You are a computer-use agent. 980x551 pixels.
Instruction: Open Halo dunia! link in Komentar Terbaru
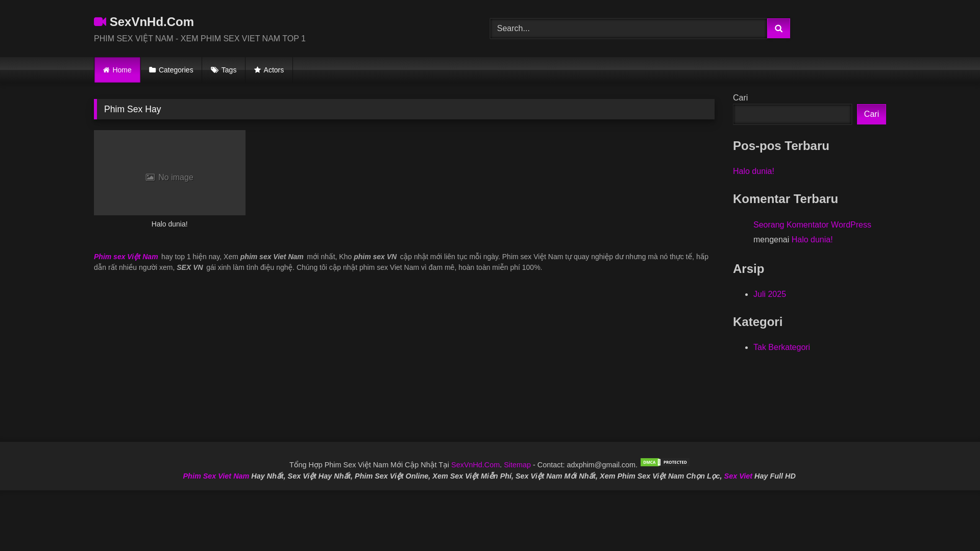[812, 240]
